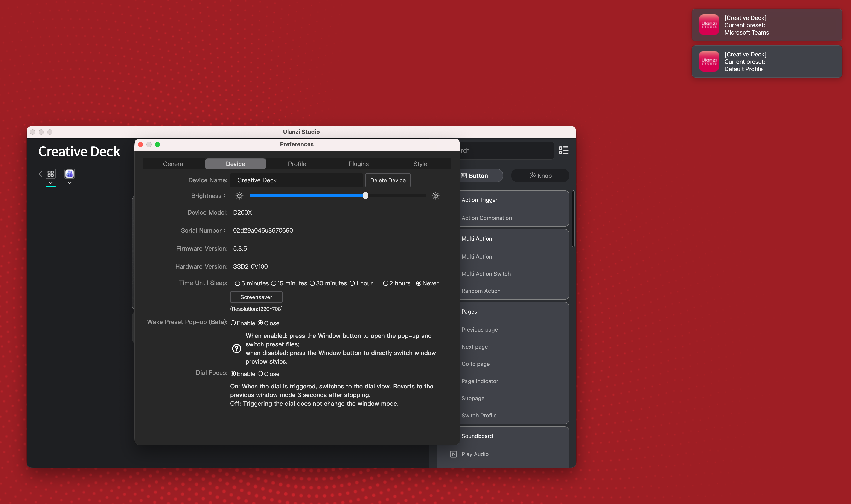Select Close for Wake Preset Pop-up
This screenshot has width=851, height=504.
[x=260, y=323]
